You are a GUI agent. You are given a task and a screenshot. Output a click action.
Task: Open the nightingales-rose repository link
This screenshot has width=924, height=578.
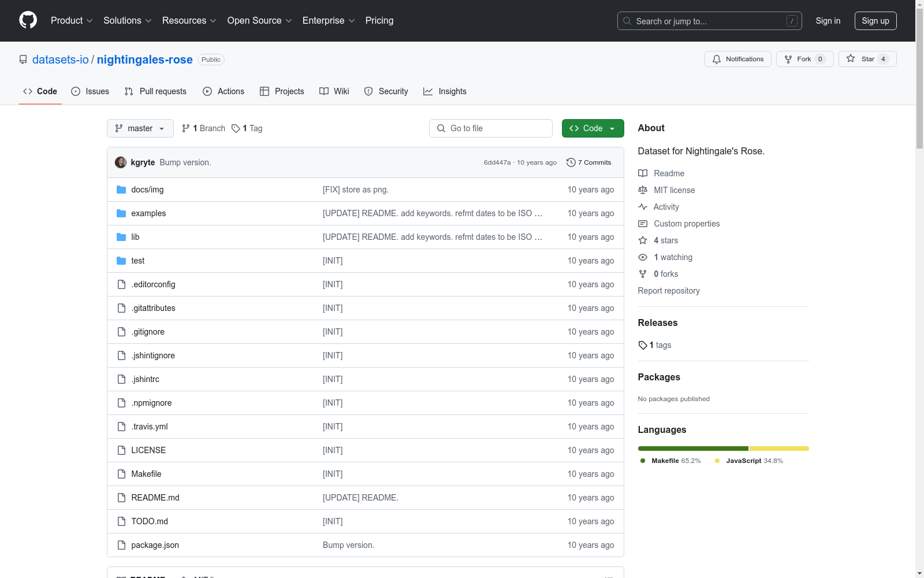coord(145,60)
